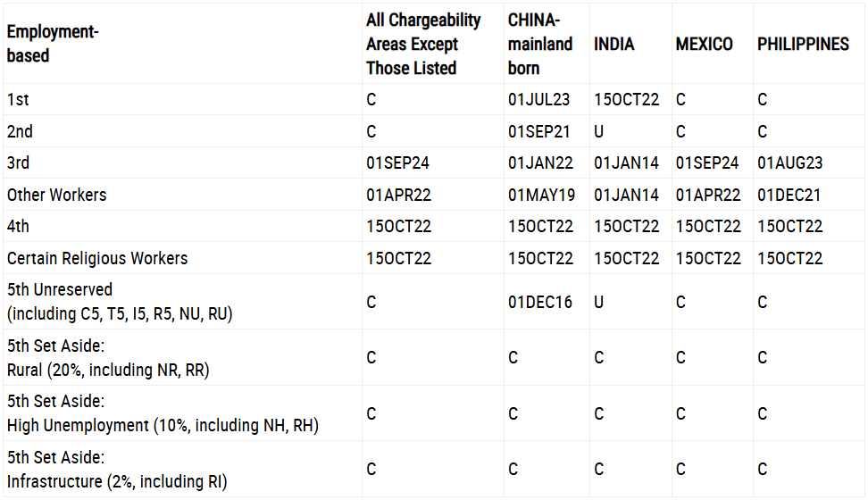Click the 01SEP21 China 2nd preference date
Screen dimensions: 868x500
538,132
